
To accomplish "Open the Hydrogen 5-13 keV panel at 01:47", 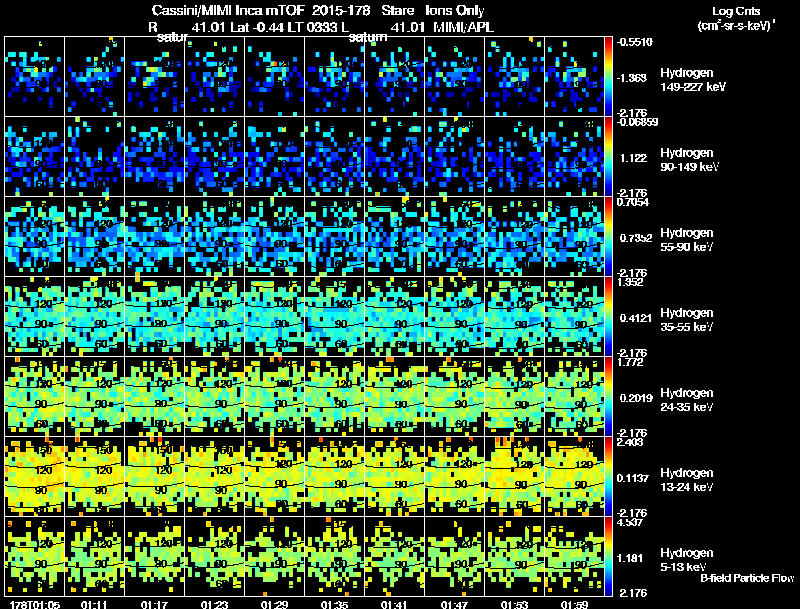I will (x=454, y=556).
